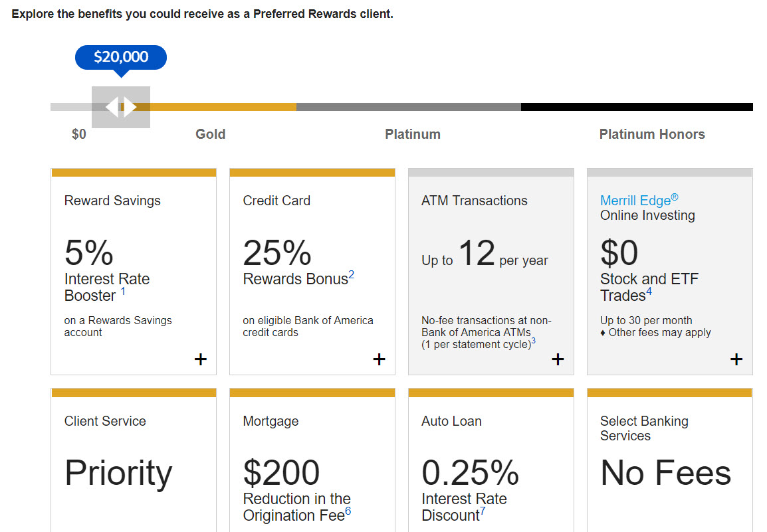Click the 5% value in Reward Savings
The height and width of the screenshot is (532, 767).
pos(88,253)
